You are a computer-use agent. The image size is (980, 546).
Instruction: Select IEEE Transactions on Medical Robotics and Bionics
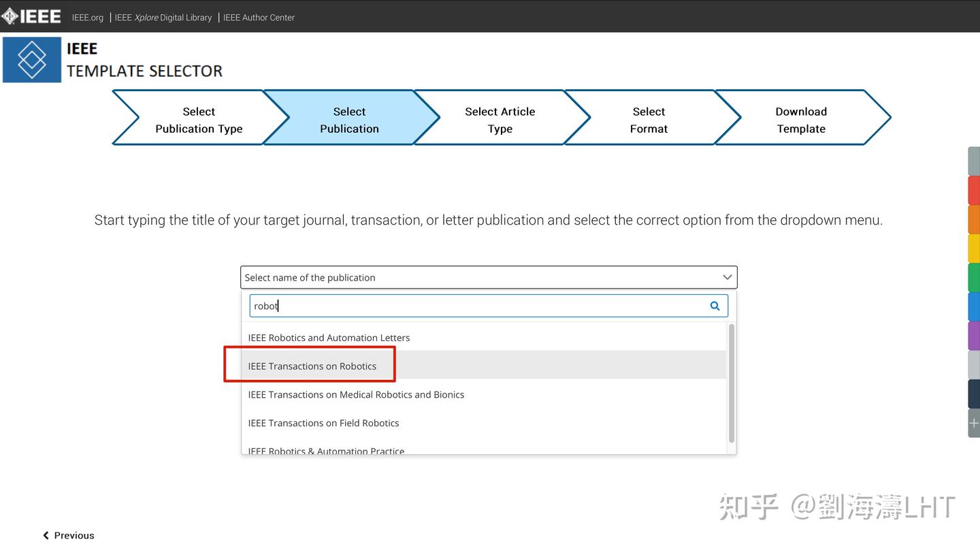(x=484, y=394)
